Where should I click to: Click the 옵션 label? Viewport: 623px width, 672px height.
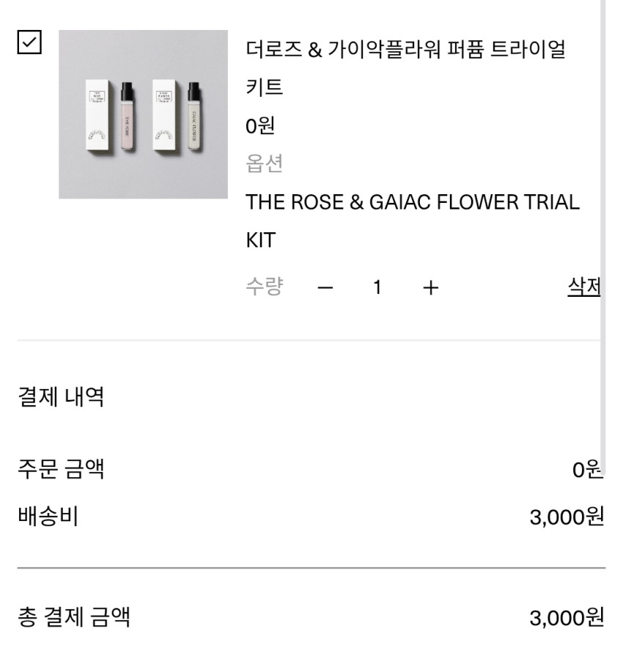(264, 163)
